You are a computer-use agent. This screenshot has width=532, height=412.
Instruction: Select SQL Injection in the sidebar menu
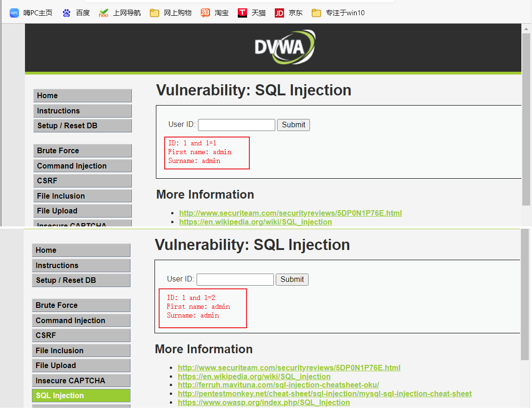click(81, 395)
